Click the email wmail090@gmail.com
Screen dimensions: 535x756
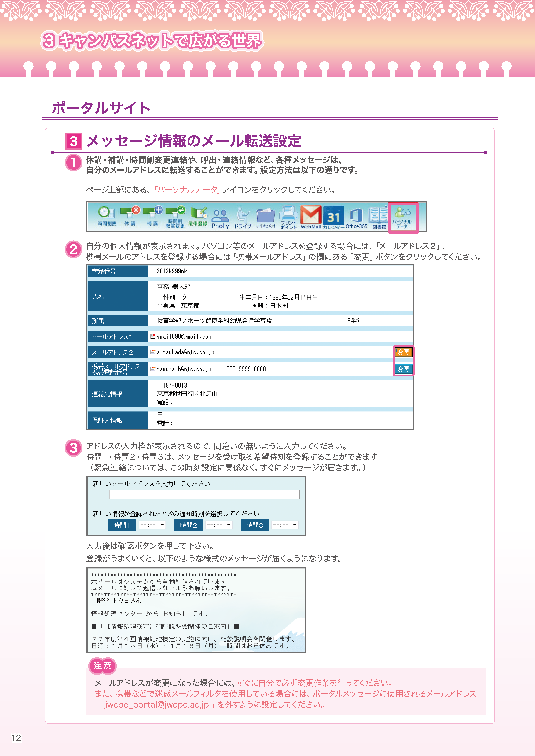click(184, 337)
